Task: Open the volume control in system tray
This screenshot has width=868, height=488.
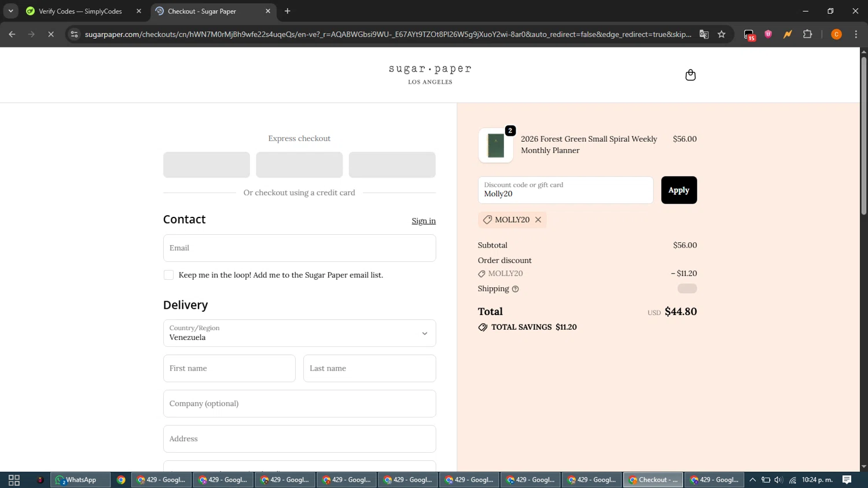Action: 779,480
